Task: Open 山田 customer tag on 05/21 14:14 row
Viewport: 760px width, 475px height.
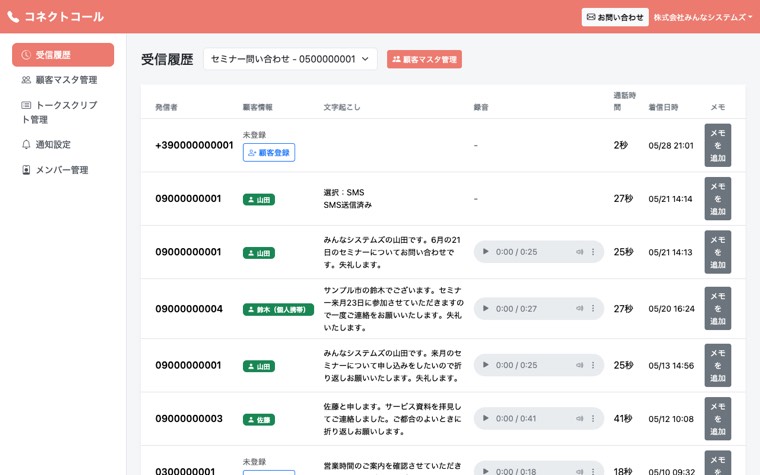Action: [259, 200]
